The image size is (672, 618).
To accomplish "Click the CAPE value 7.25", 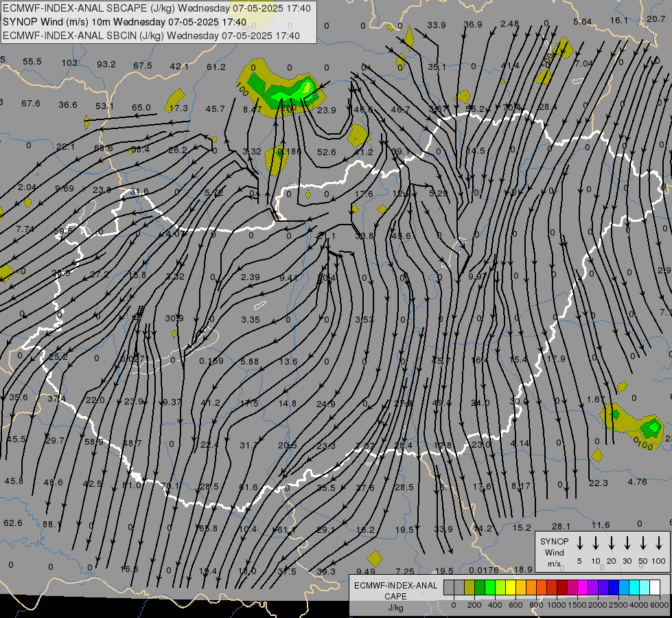I will 405,571.
